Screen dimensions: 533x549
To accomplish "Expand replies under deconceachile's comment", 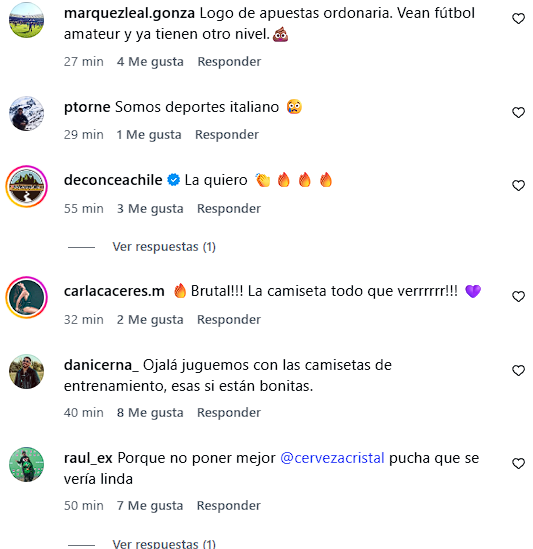I will point(164,247).
